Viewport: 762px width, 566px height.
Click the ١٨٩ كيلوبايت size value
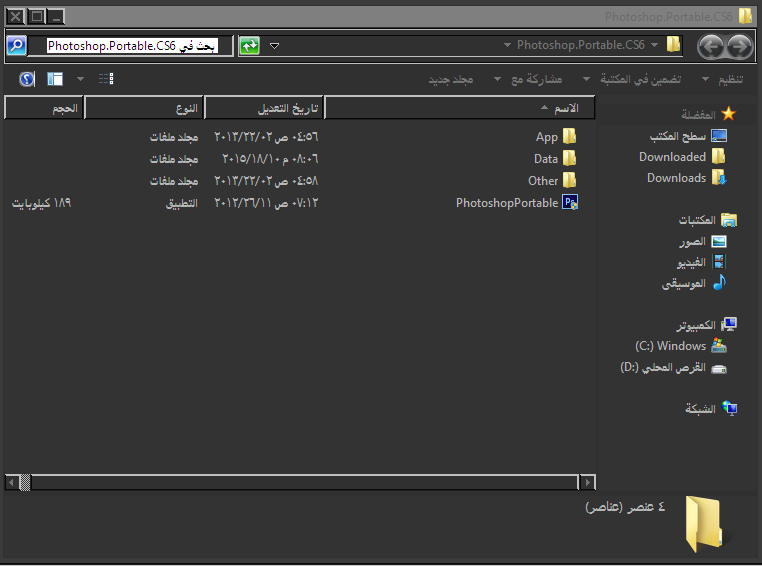(x=41, y=203)
